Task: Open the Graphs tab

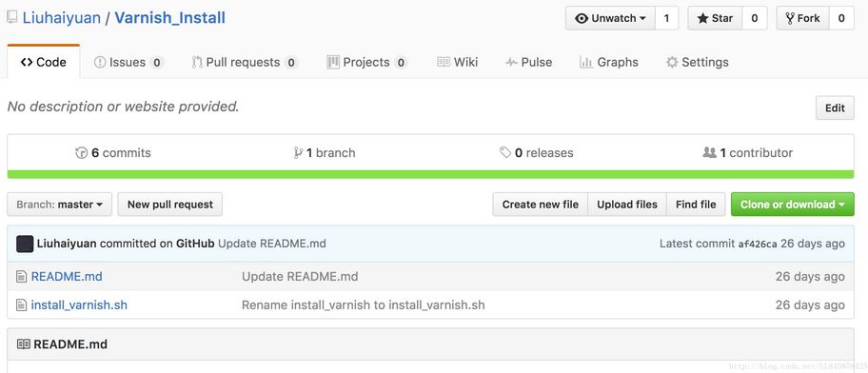Action: click(x=608, y=62)
